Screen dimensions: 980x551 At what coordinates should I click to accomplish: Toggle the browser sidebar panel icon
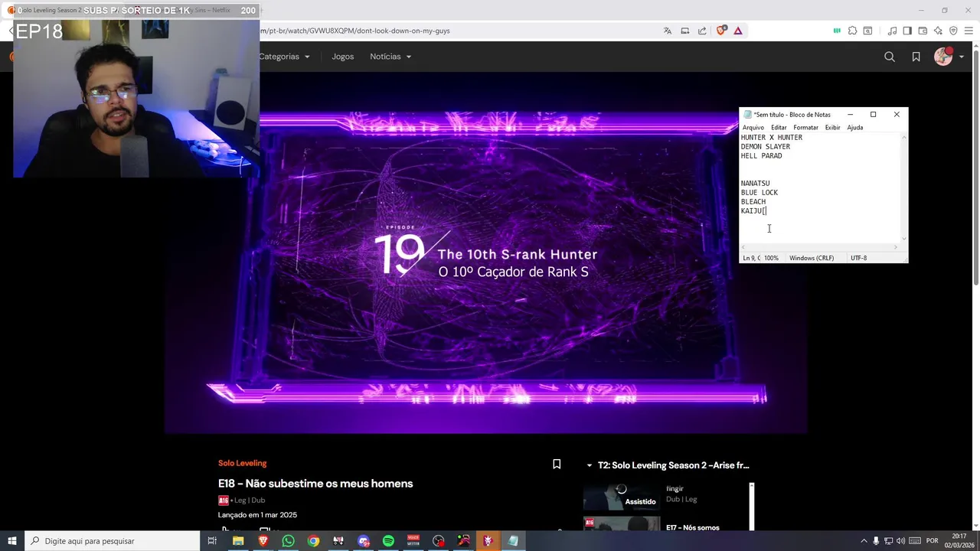[x=907, y=31]
